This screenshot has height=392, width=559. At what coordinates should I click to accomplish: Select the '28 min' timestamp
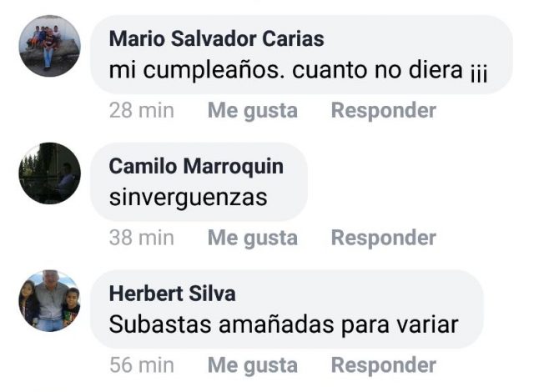tap(142, 110)
